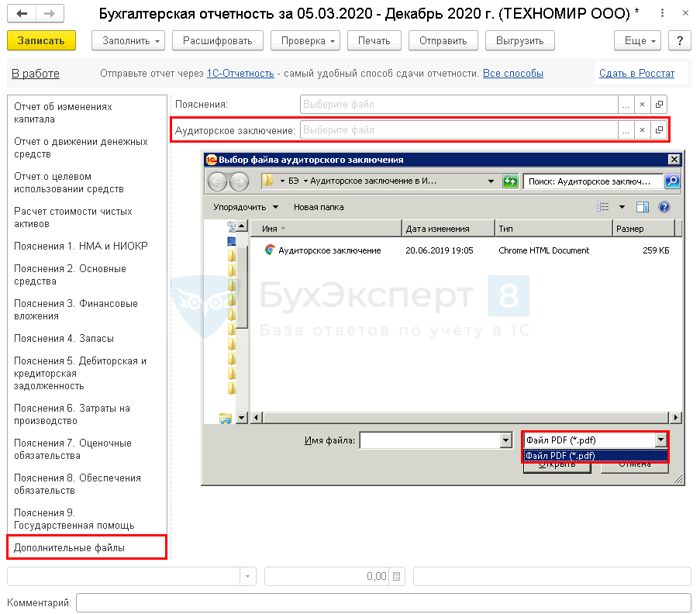Toggle the preview pane icon
Viewport: 700px width, 614px height.
[642, 207]
